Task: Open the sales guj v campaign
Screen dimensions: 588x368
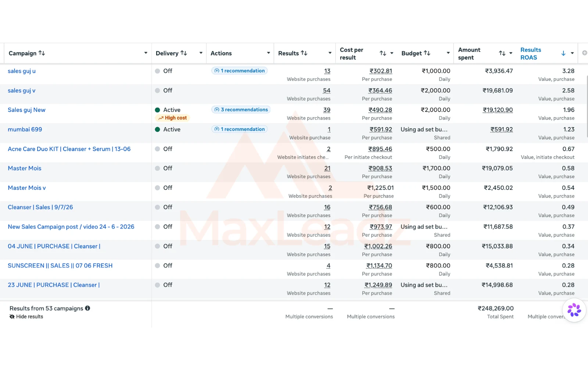Action: point(22,91)
